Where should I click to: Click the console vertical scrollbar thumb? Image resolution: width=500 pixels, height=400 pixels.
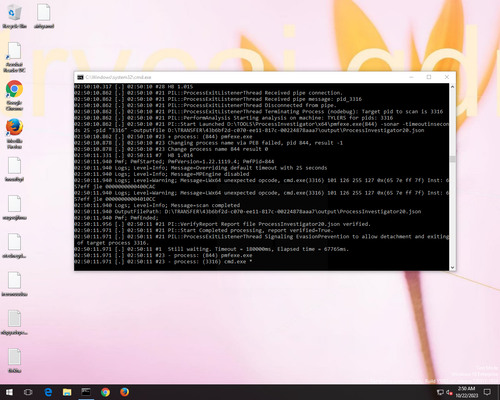point(452,159)
